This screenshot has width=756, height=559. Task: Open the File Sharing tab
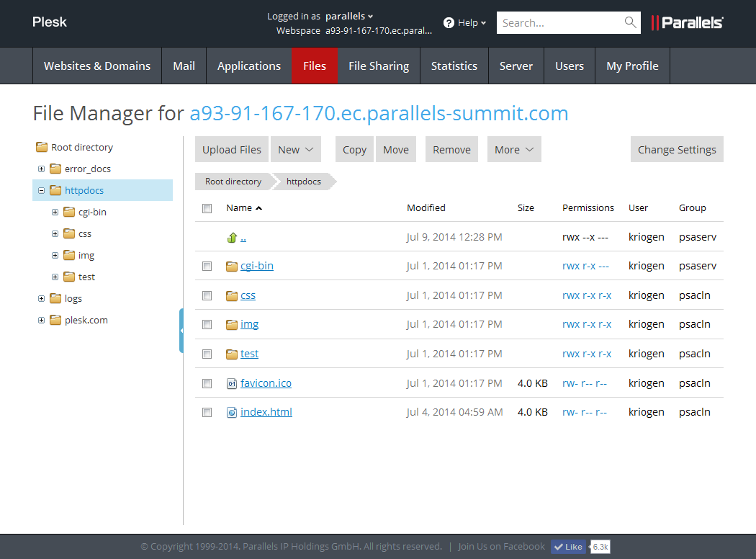pos(379,66)
